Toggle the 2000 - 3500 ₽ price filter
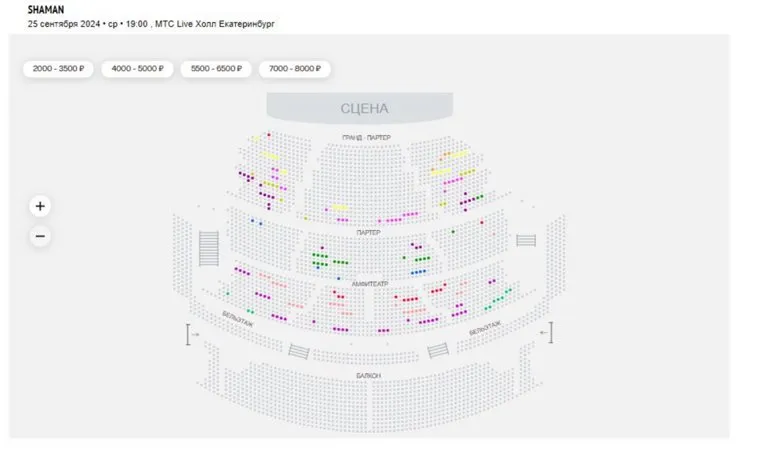The height and width of the screenshot is (453, 760). (57, 69)
